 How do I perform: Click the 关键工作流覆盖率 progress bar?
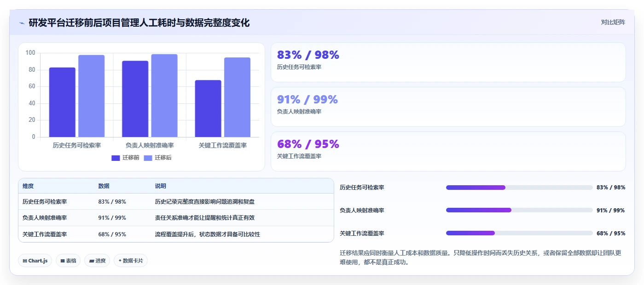coord(519,233)
